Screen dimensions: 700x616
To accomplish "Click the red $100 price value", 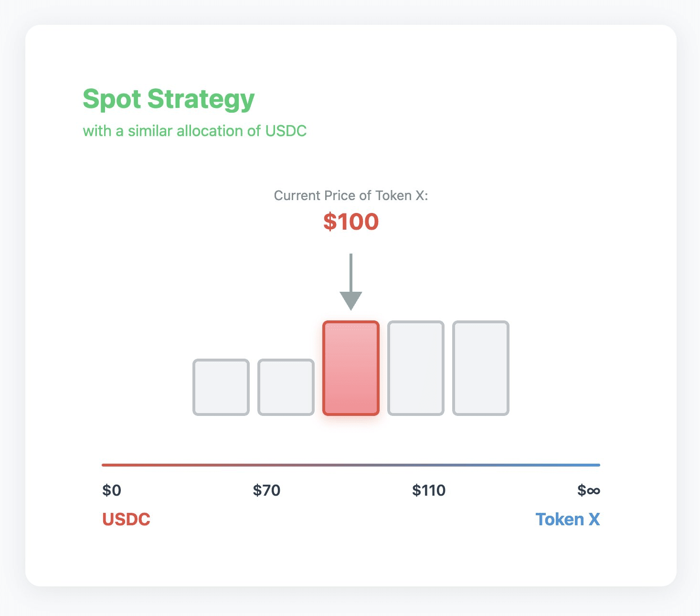I will click(351, 222).
